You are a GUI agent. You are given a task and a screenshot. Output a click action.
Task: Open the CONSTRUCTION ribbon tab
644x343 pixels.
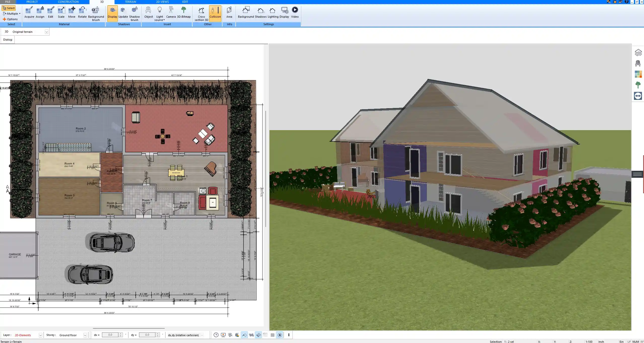[x=68, y=2]
